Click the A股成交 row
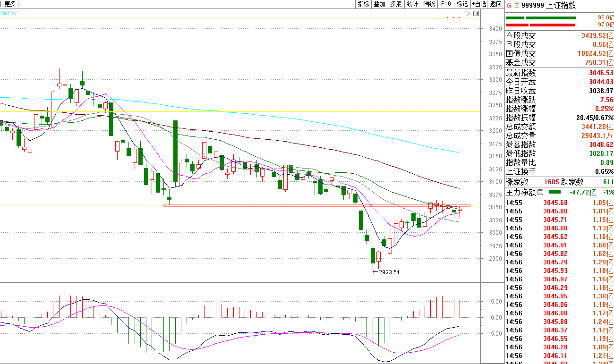Screen dimensions: 614x364 pos(559,35)
